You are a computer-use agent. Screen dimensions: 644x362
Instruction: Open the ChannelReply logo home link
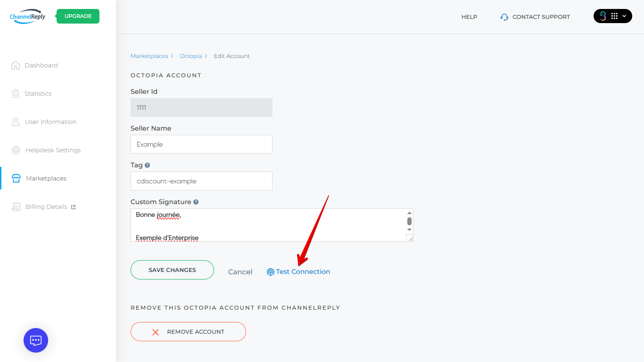point(27,16)
